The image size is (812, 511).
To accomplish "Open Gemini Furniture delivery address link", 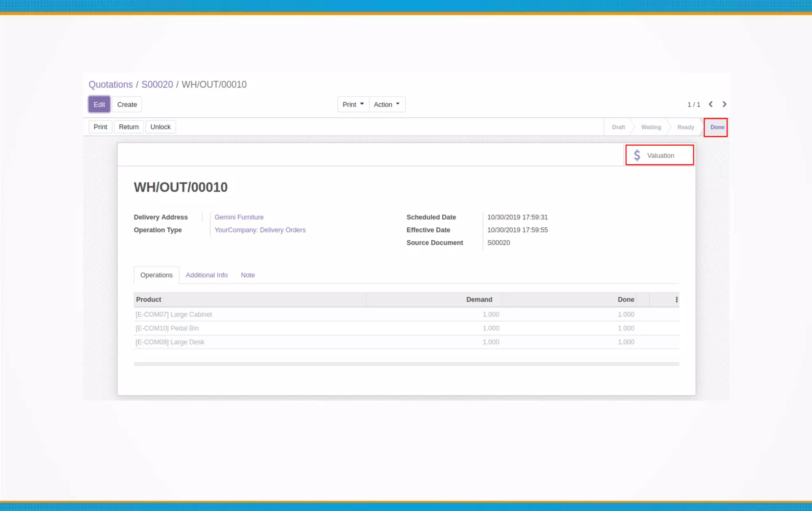I will click(239, 217).
